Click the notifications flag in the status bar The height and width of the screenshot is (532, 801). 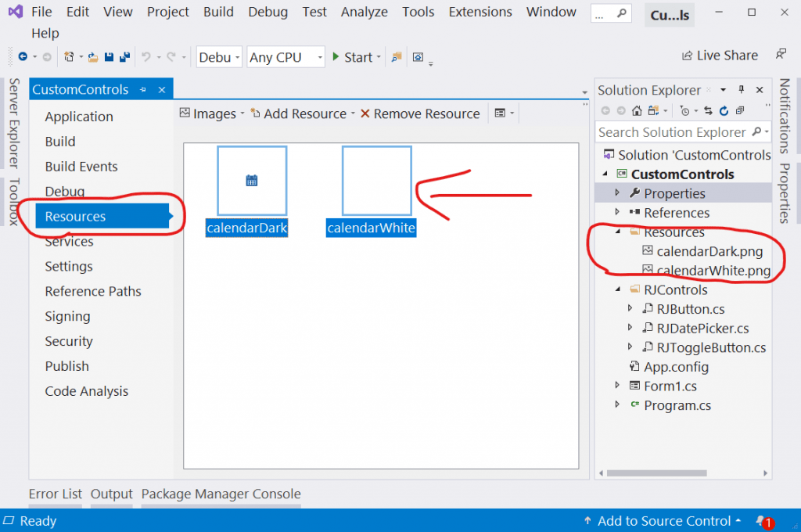click(761, 520)
